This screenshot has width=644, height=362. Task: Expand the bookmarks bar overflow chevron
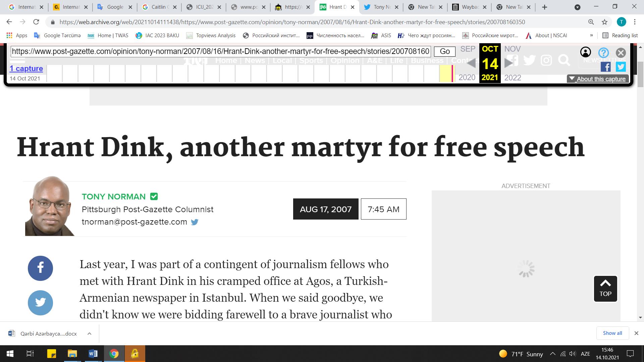point(591,36)
